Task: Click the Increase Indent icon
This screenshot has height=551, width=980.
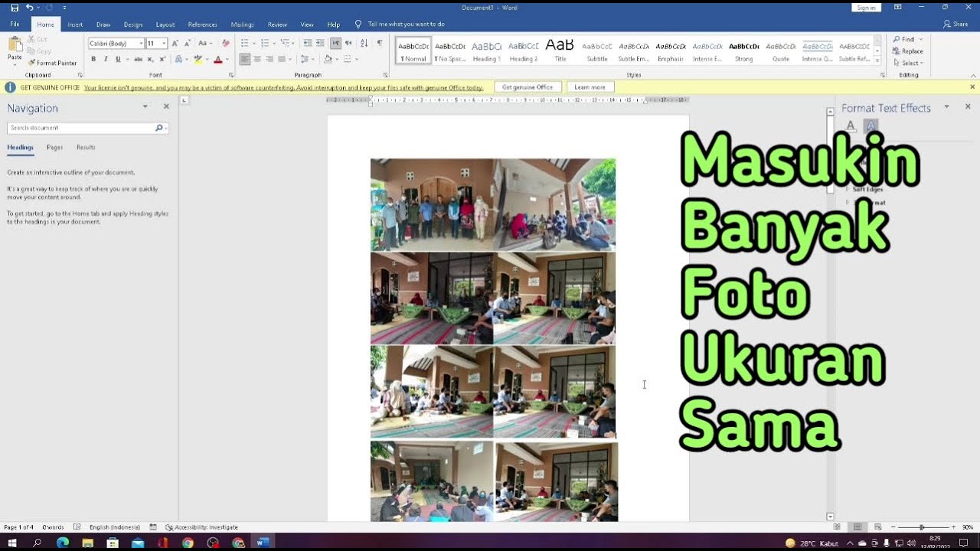Action: [320, 44]
